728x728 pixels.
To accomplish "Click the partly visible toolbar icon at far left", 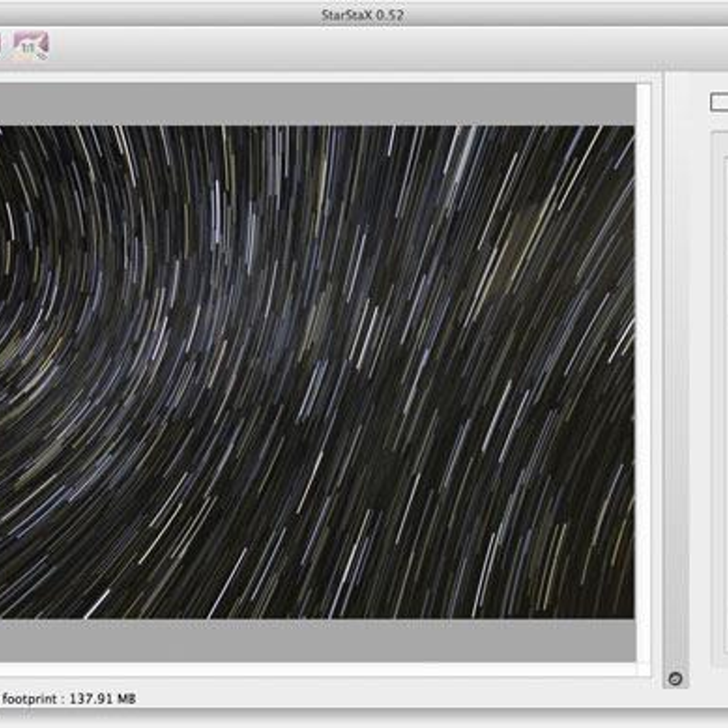I will (x=1, y=46).
